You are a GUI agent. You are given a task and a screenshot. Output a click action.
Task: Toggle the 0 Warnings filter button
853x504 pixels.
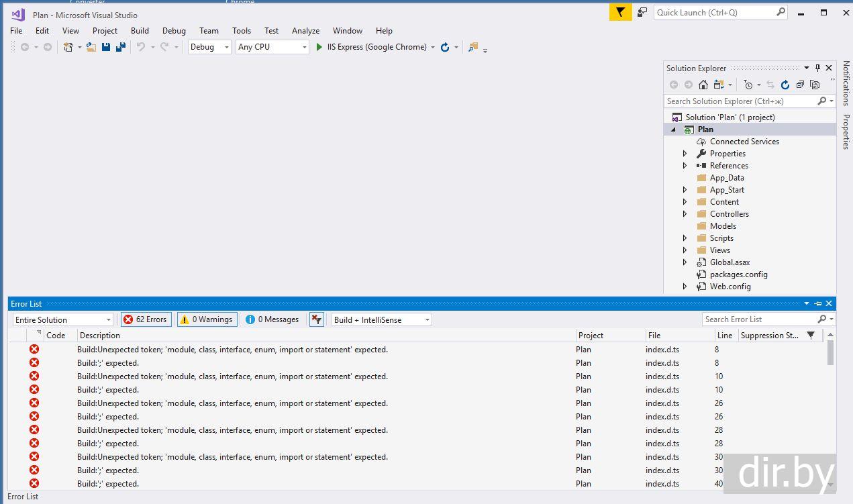[207, 319]
